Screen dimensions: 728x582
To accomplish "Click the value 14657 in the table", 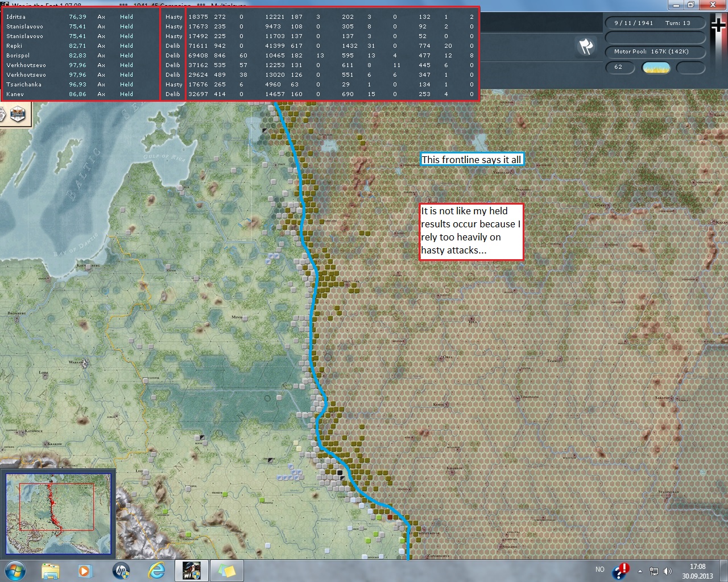I will point(275,94).
